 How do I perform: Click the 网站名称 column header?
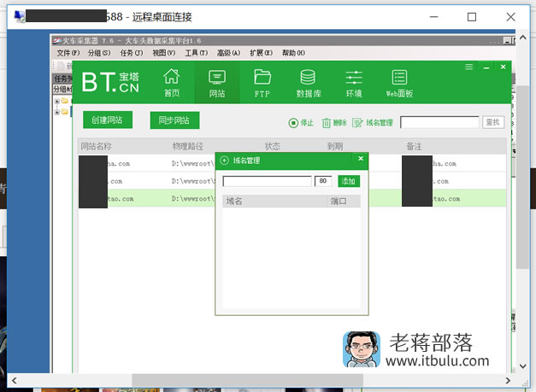tap(97, 147)
